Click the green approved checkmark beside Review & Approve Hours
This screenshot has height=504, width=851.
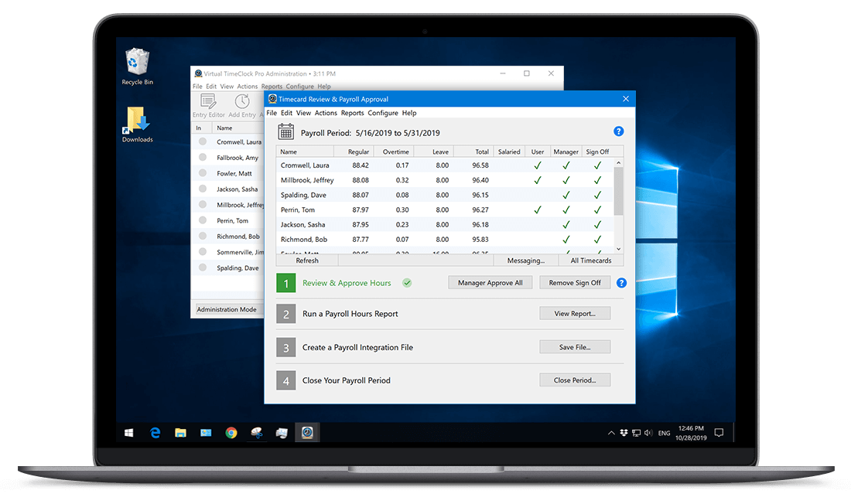click(407, 283)
